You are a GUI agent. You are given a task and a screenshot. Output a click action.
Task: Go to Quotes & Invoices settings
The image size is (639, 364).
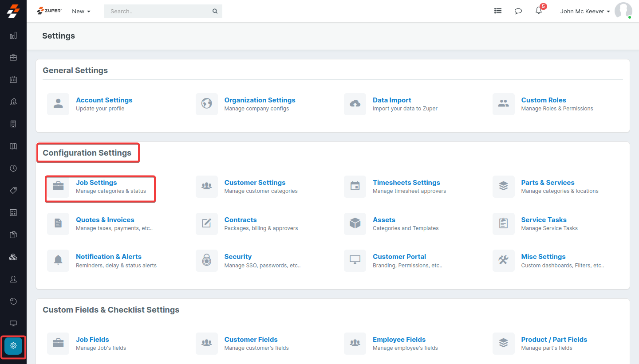click(105, 220)
